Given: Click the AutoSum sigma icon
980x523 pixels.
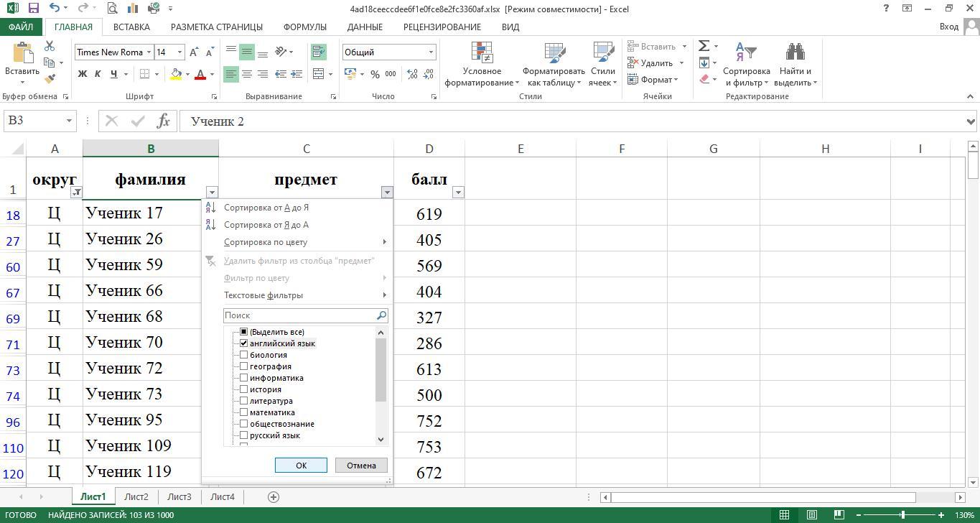Looking at the screenshot, I should (x=704, y=46).
